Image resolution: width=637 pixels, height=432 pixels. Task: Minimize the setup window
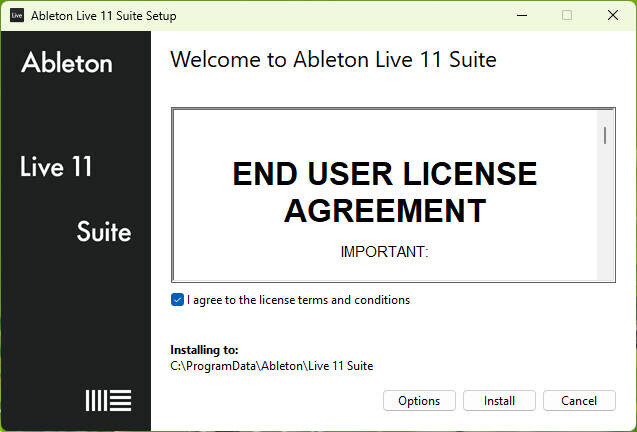[x=522, y=15]
